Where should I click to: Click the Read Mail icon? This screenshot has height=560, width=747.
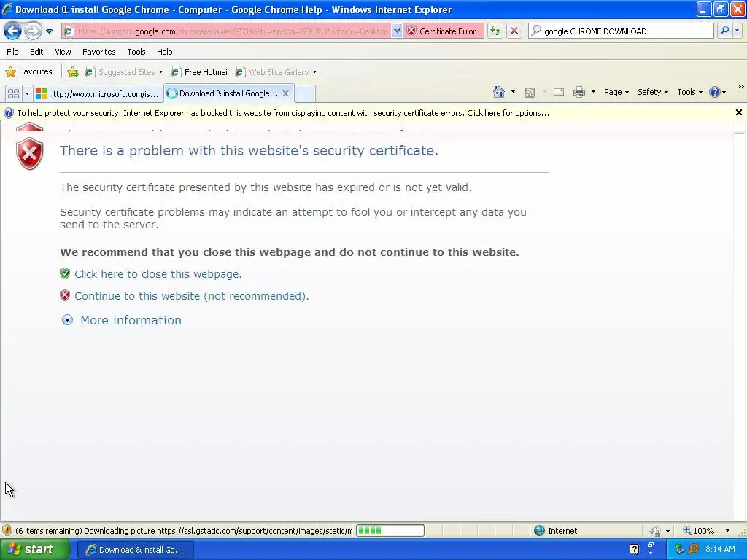pyautogui.click(x=559, y=92)
